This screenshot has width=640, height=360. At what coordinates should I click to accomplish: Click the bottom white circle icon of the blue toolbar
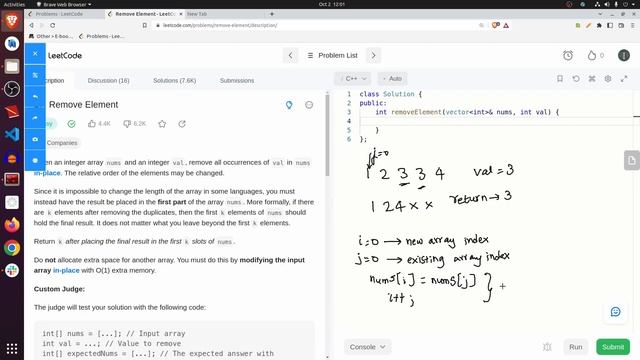click(x=35, y=160)
